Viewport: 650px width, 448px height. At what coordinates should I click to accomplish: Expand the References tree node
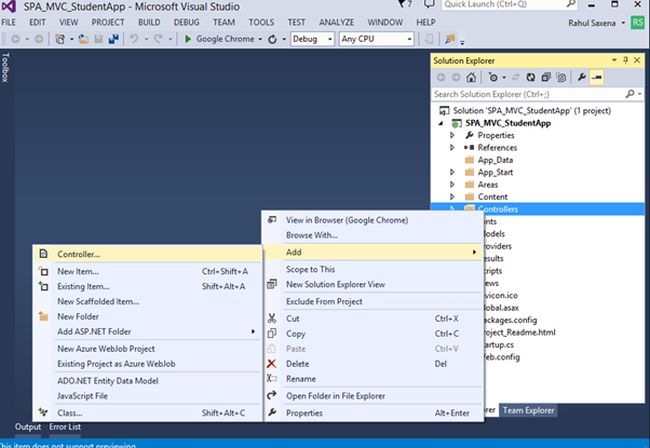pyautogui.click(x=452, y=148)
